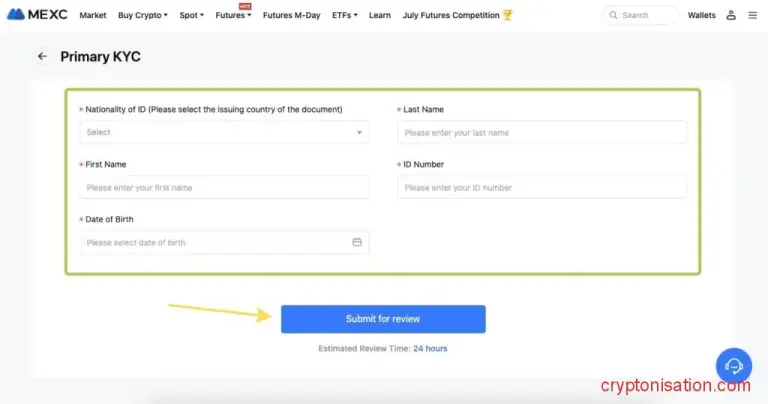Open the customer support chat bubble

point(734,365)
